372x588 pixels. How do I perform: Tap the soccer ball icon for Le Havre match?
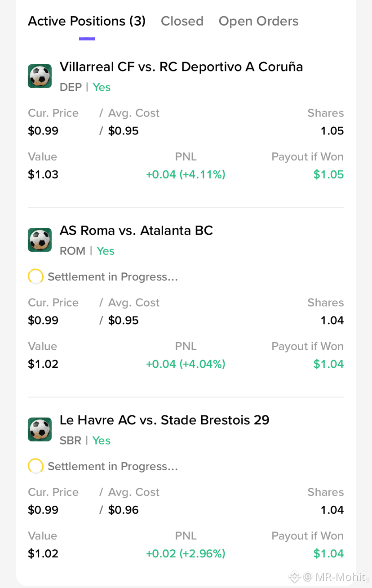(40, 429)
